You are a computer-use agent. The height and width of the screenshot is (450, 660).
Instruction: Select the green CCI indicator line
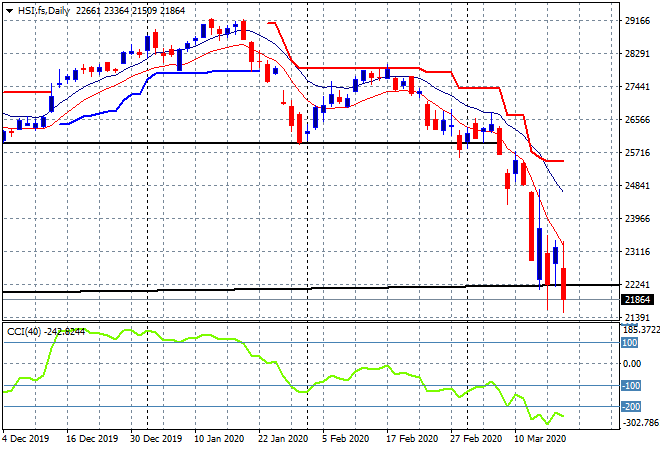click(283, 375)
